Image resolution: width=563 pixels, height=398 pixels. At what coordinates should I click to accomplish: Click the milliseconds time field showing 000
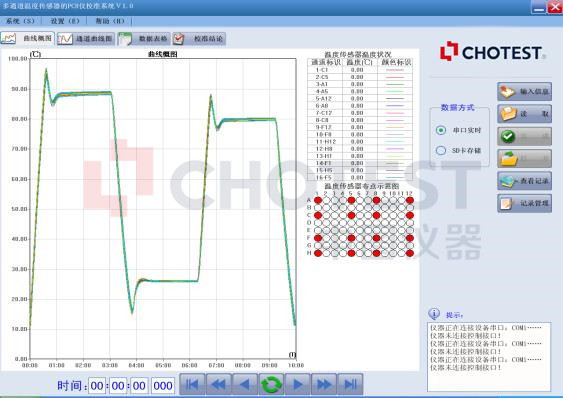coord(163,386)
